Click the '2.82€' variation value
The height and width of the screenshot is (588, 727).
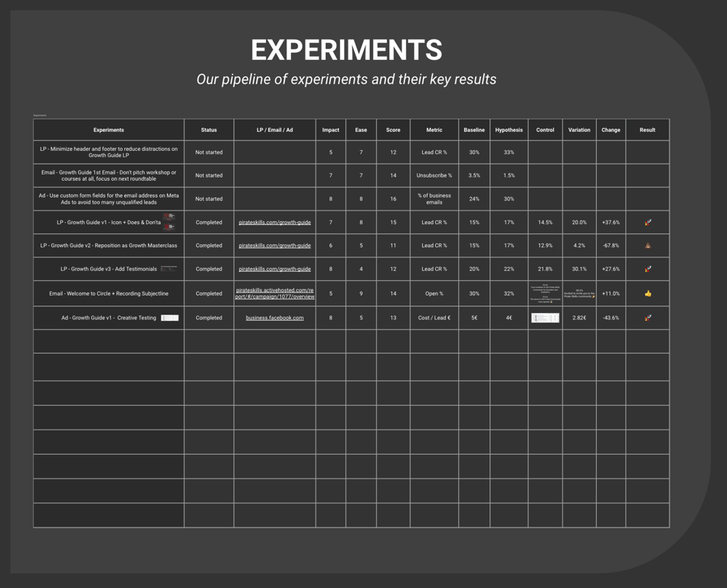pyautogui.click(x=579, y=318)
